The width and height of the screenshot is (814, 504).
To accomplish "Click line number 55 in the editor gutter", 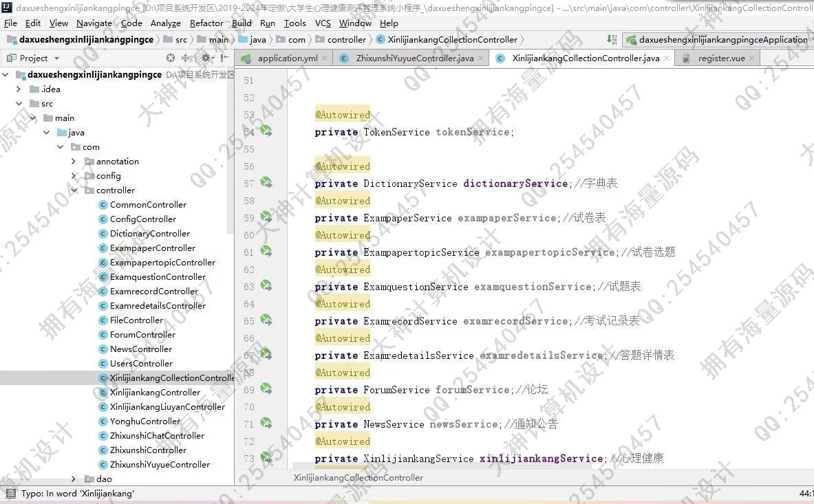I will (248, 149).
